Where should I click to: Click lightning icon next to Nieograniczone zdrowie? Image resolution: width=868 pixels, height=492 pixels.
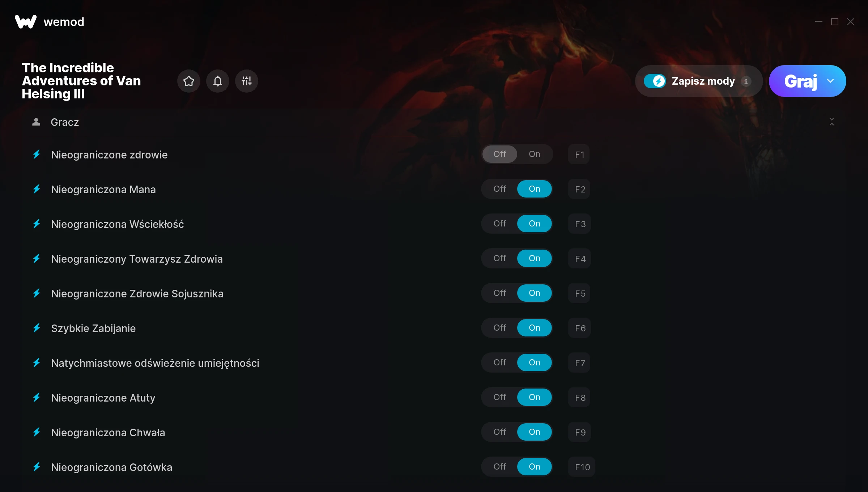click(x=37, y=154)
